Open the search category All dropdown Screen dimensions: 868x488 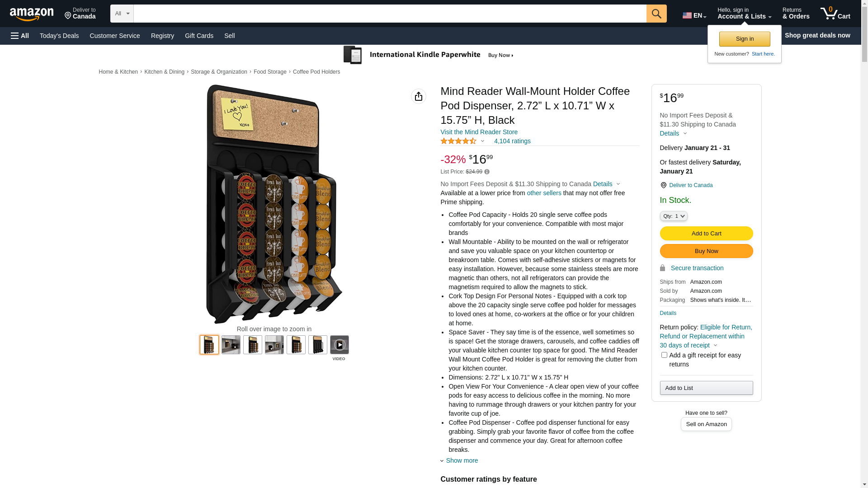[122, 14]
